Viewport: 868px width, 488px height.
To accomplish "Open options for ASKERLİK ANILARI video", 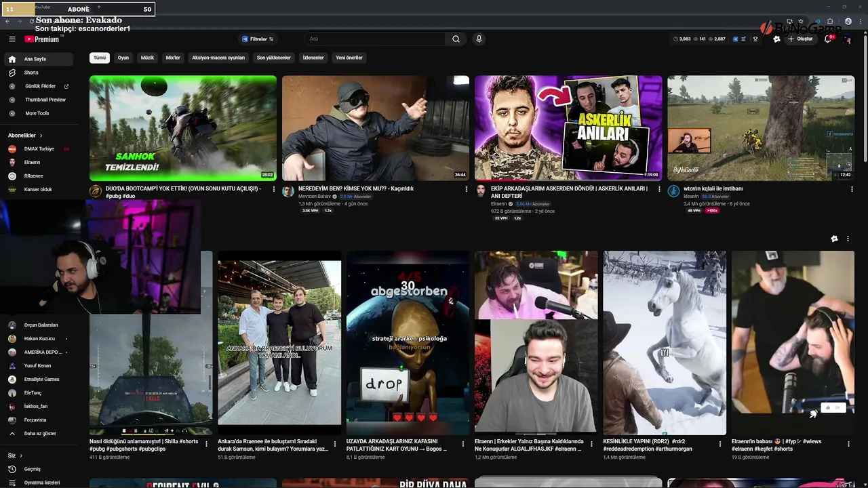I will click(x=659, y=189).
